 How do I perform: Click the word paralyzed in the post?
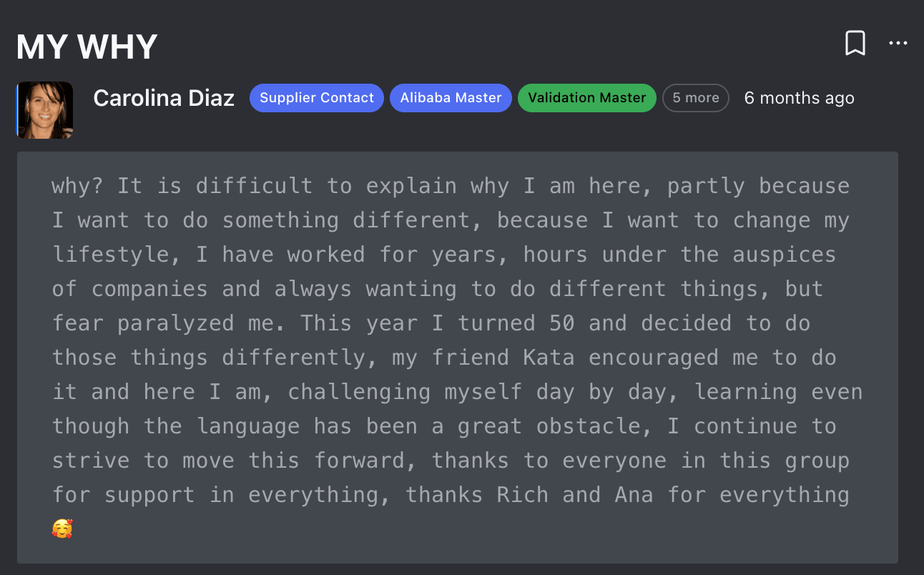point(176,323)
